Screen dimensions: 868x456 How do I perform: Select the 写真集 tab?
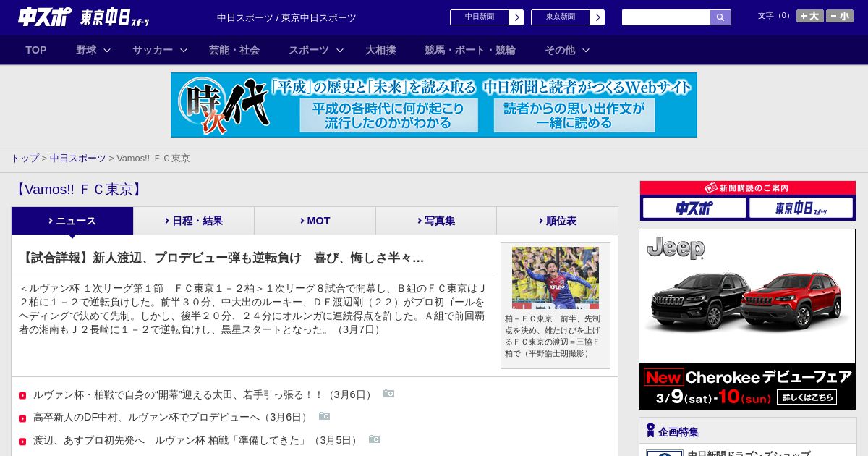coord(436,221)
